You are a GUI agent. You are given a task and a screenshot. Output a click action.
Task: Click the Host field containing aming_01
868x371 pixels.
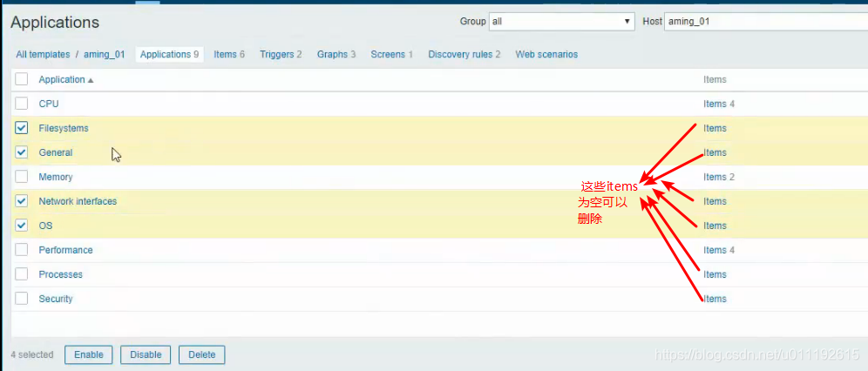(765, 22)
